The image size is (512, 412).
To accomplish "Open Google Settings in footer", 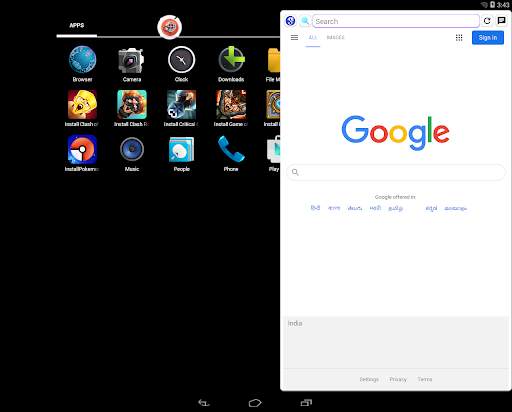I will (x=369, y=379).
